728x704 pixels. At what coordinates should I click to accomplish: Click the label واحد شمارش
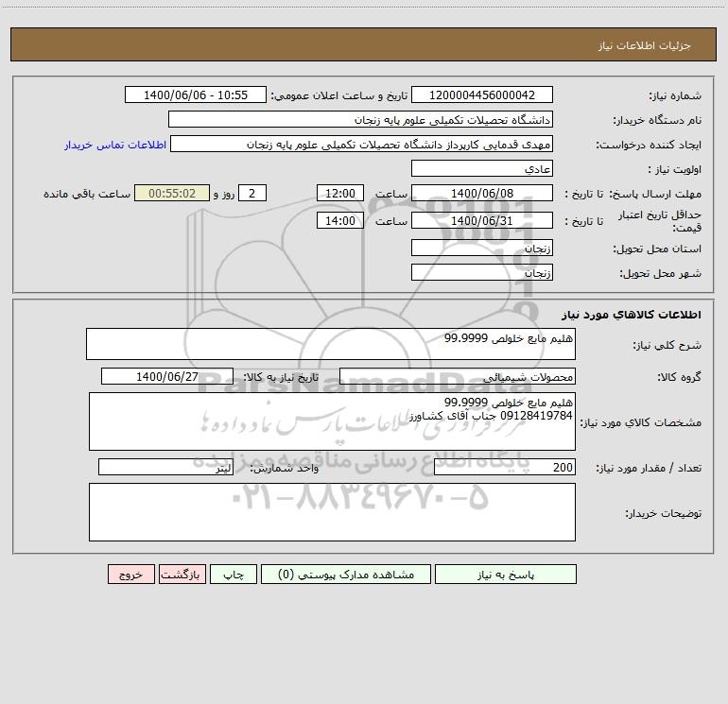(x=285, y=468)
